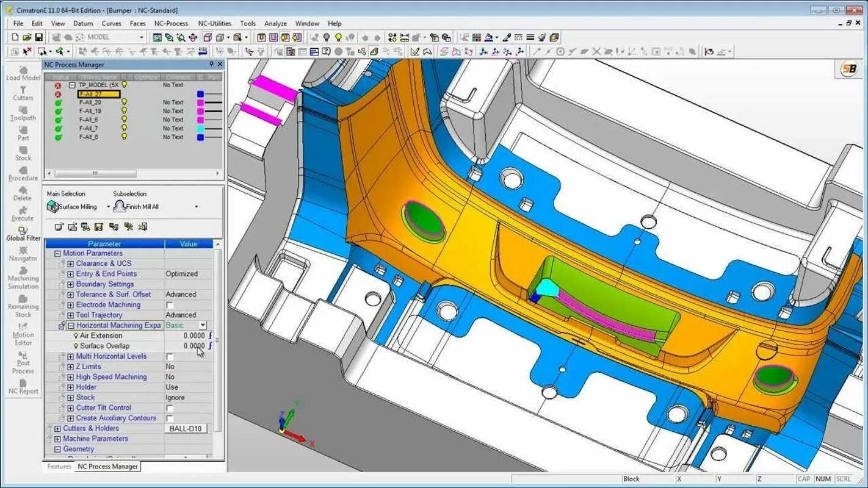The width and height of the screenshot is (868, 488).
Task: Open the Motion Editor sidebar tool
Action: coord(23,334)
